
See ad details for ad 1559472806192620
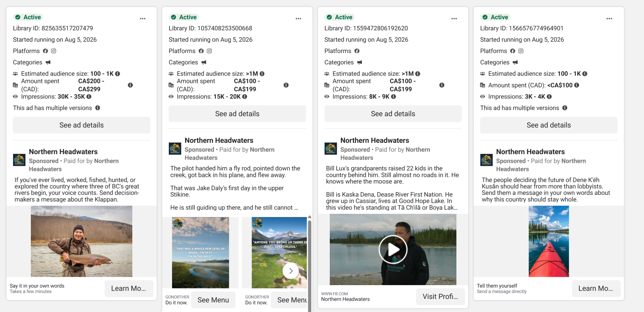(x=393, y=114)
